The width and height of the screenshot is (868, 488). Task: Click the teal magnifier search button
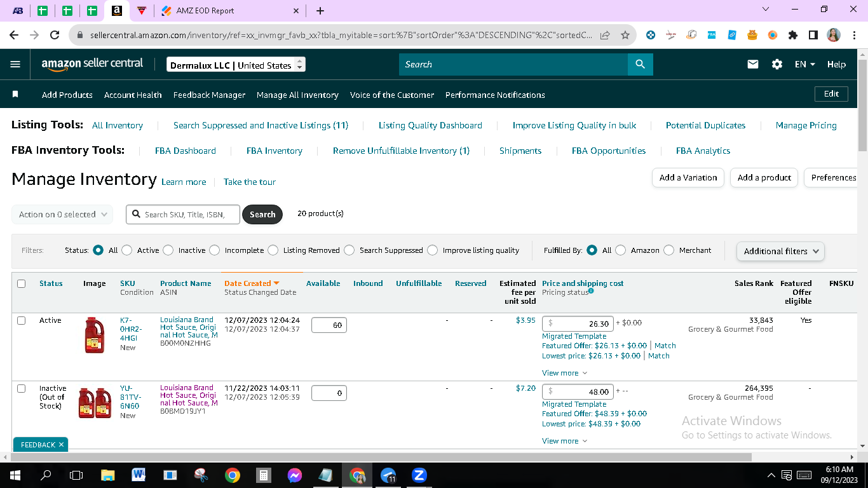tap(640, 64)
